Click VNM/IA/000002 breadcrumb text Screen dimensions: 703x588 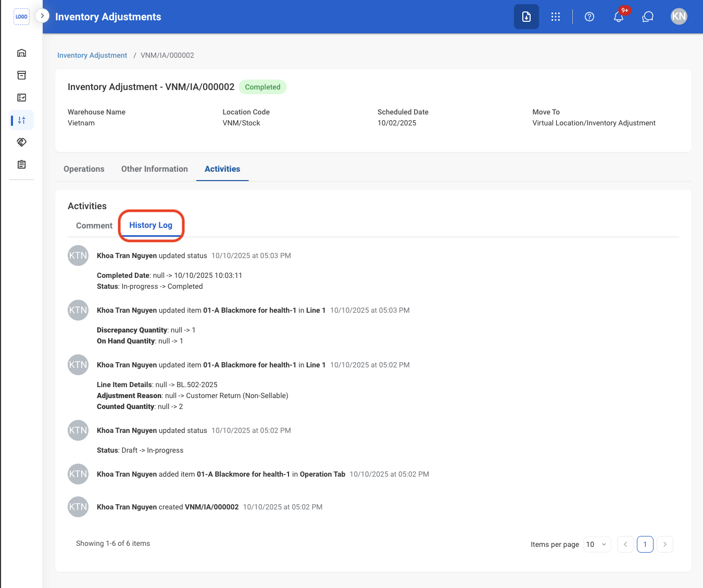(167, 55)
